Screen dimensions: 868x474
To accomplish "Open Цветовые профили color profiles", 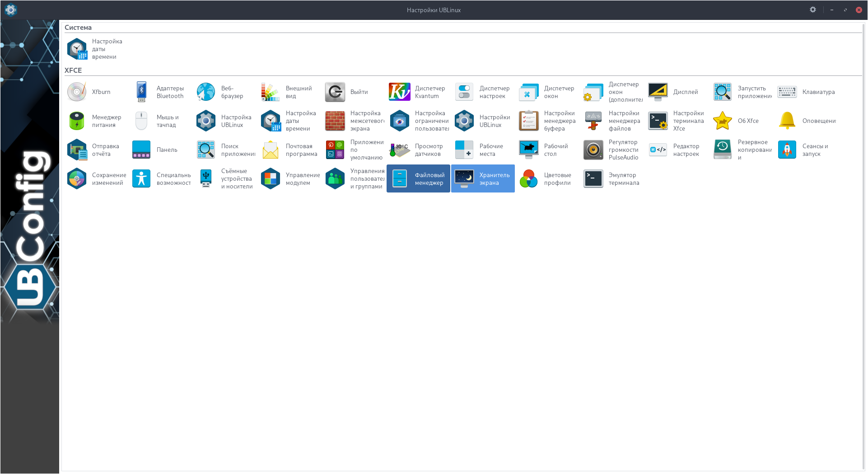I will point(548,179).
